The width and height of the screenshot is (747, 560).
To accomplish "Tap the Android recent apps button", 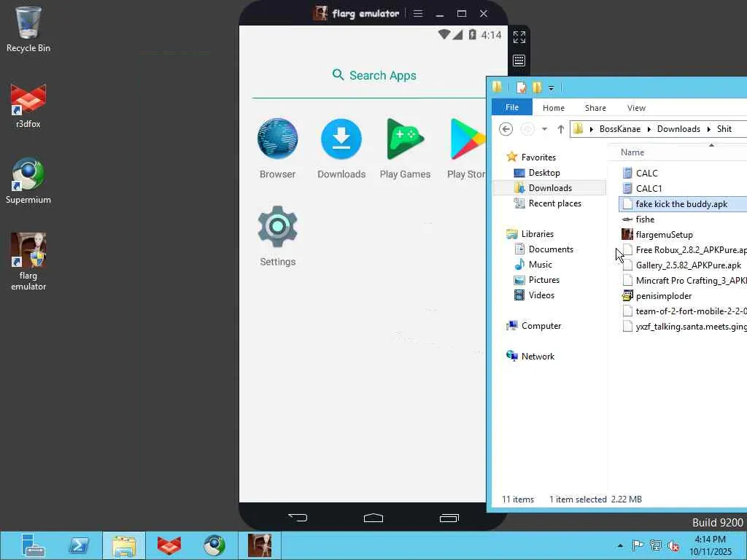I will tap(449, 518).
